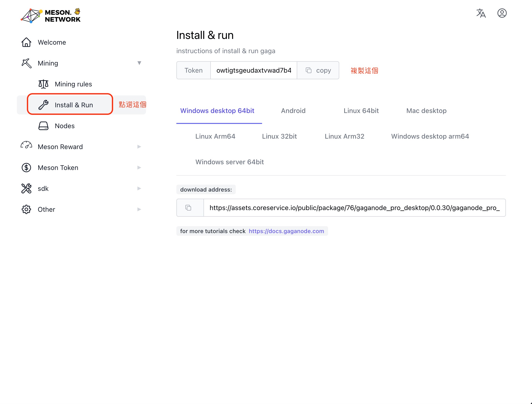Click the sdk tools icon
Image resolution: width=532 pixels, height=404 pixels.
tap(26, 188)
